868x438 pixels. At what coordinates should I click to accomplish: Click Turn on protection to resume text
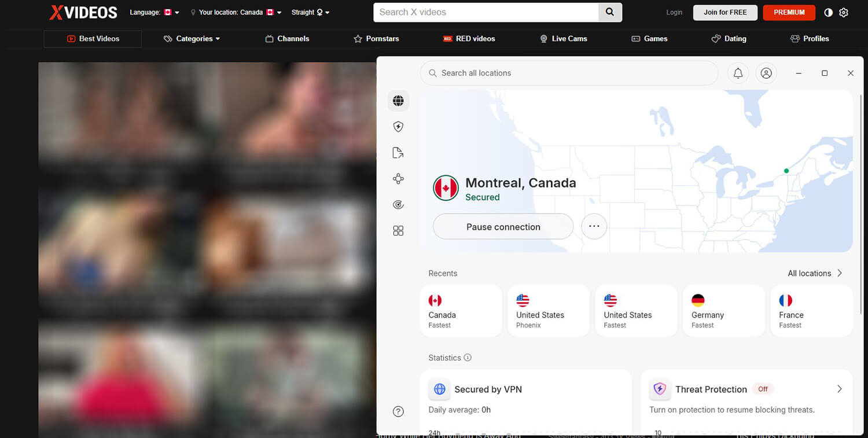[x=732, y=410]
